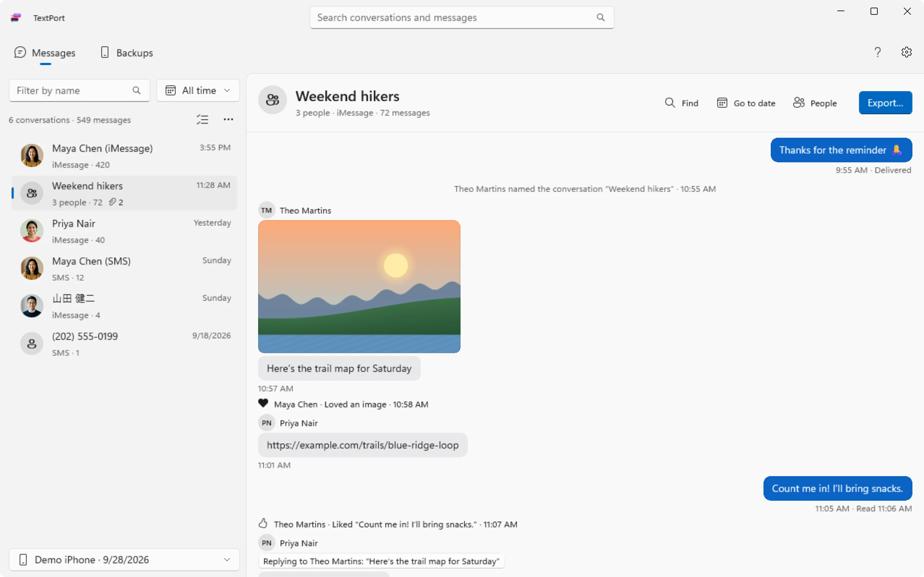Open the three-dot more options menu

click(228, 119)
